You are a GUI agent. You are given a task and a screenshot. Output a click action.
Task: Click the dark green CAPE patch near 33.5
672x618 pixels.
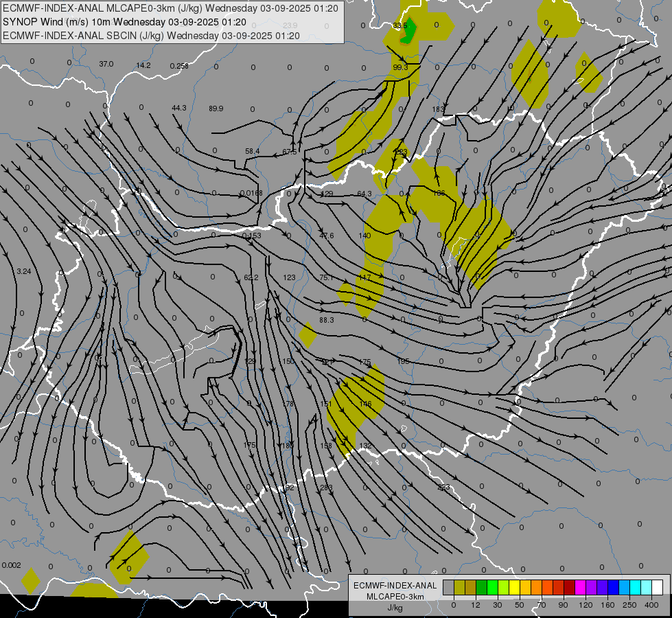408,30
